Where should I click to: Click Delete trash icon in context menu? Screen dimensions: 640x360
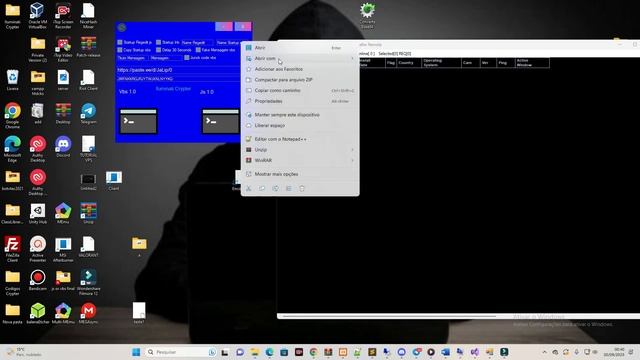302,188
